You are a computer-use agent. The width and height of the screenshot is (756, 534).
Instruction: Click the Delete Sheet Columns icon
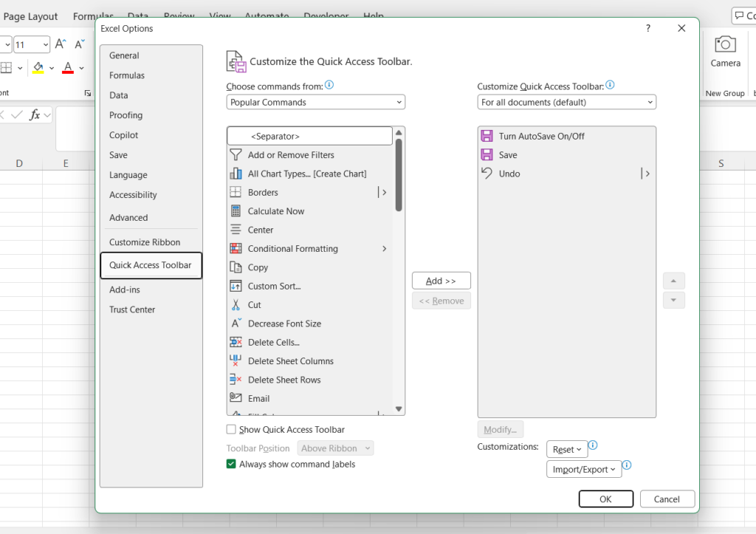coord(236,361)
